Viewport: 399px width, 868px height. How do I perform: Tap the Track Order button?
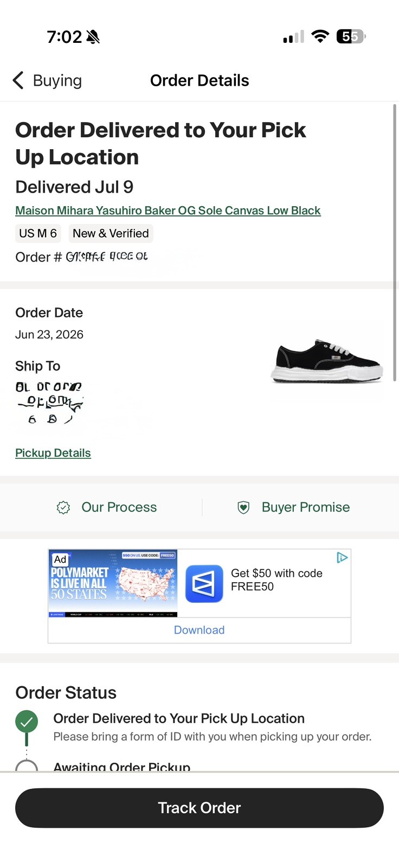[200, 808]
